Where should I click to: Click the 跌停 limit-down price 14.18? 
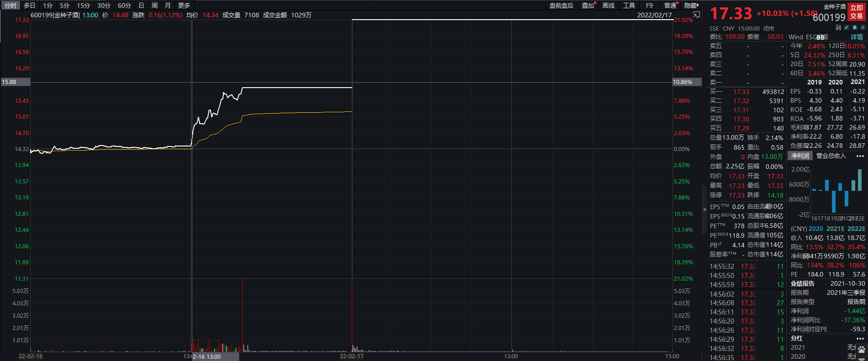776,195
